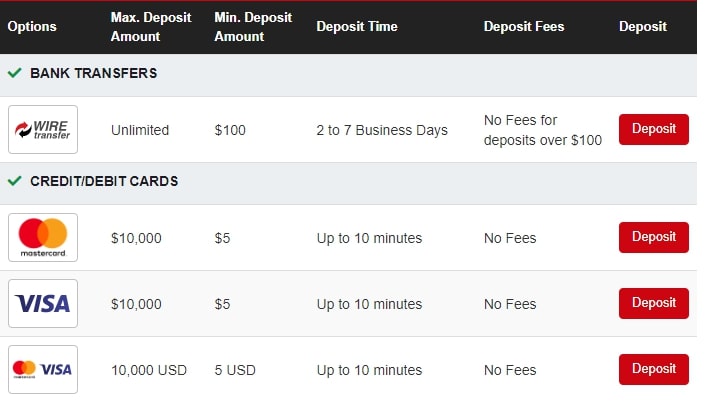Click the Max. Deposit Amount header
Viewport: 706px width, 401px height.
click(151, 27)
